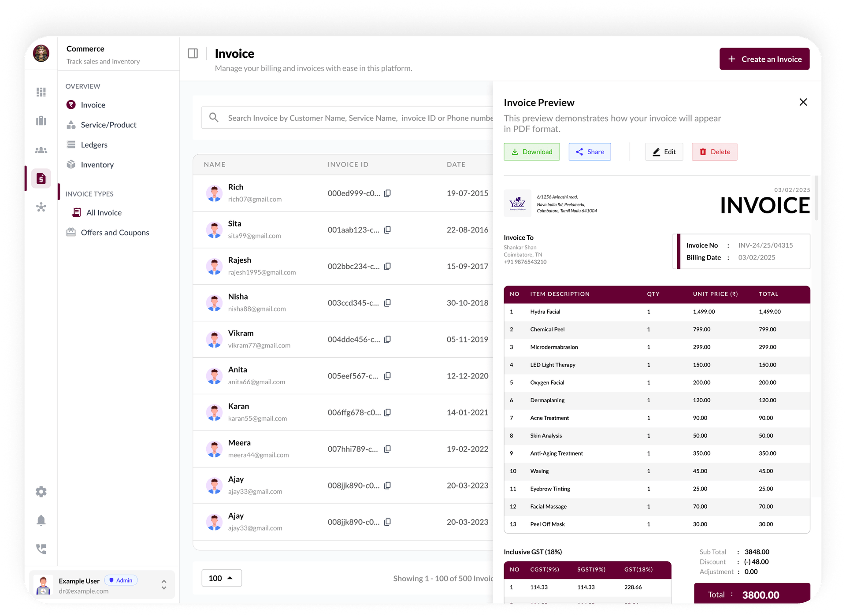
Task: Click the invoice search input field
Action: coord(352,118)
